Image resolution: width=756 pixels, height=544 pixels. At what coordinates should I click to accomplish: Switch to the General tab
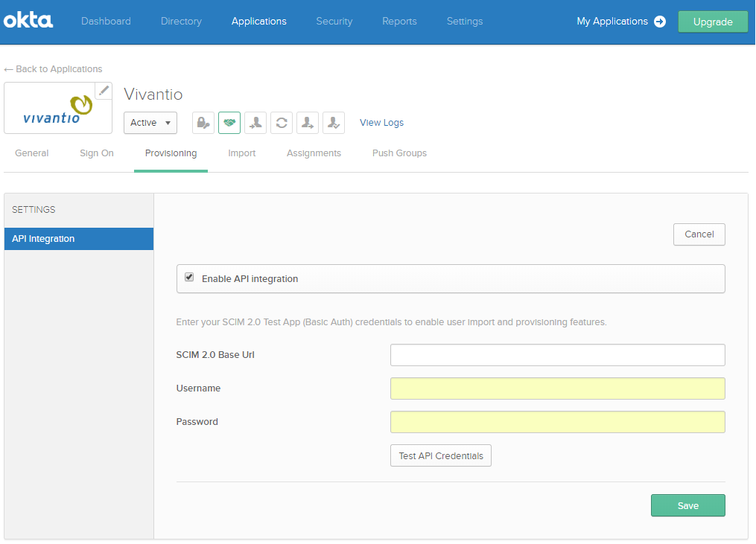point(32,153)
